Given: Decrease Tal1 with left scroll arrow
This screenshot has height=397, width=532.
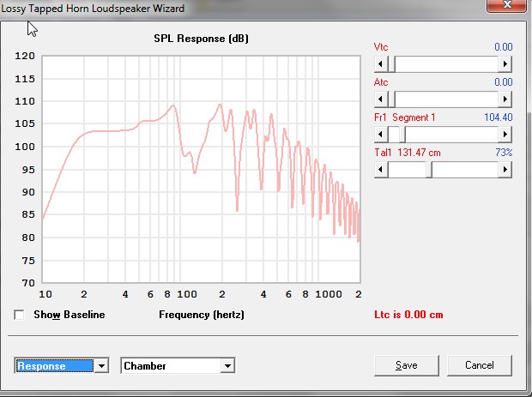Looking at the screenshot, I should tap(380, 169).
